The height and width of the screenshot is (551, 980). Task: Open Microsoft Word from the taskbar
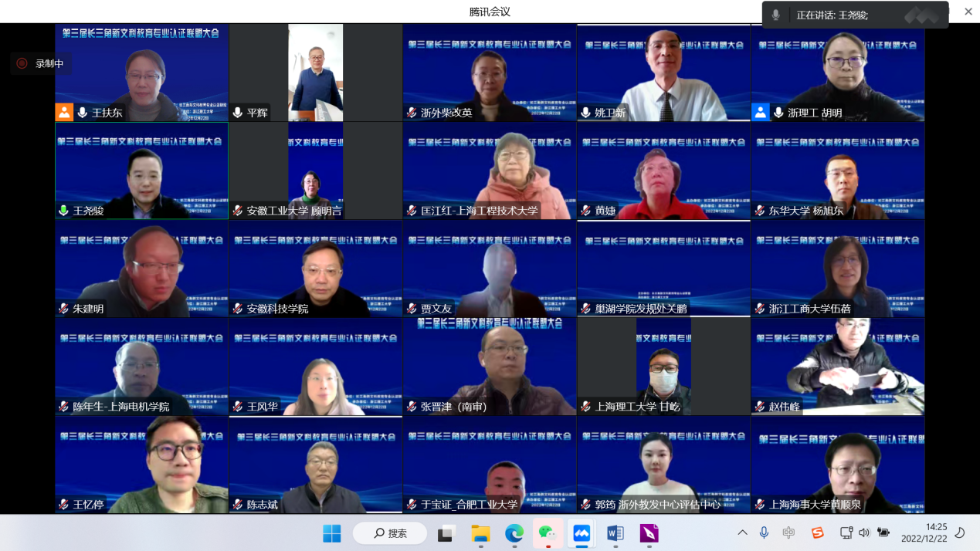tap(615, 533)
